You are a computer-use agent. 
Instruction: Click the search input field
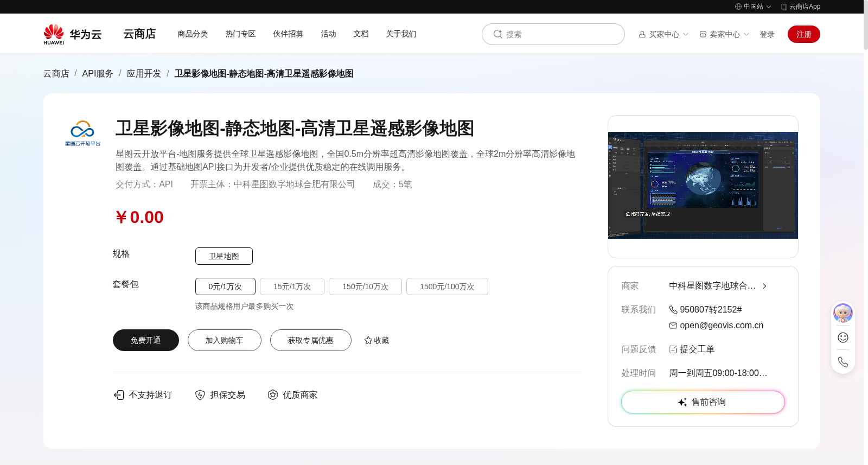click(x=553, y=34)
